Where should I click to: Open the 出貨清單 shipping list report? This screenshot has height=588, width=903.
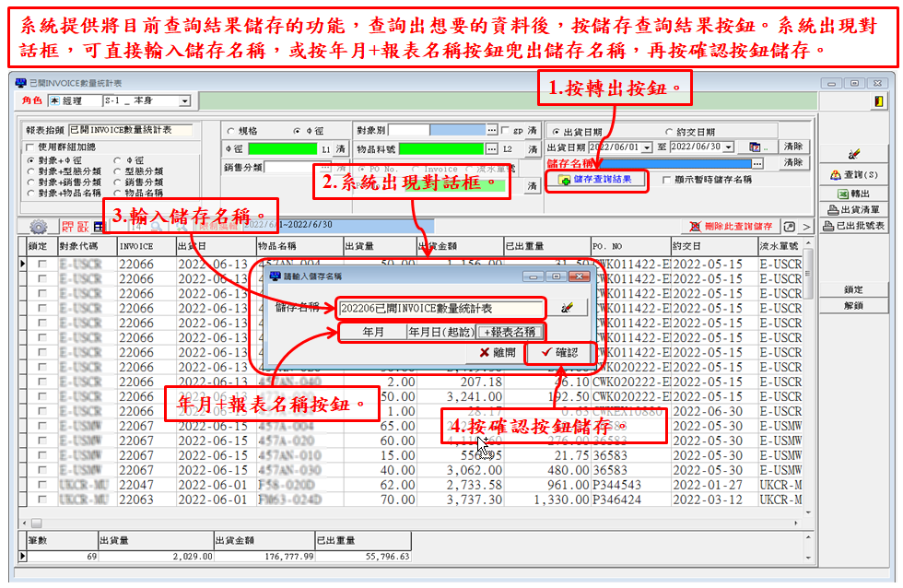pos(854,209)
